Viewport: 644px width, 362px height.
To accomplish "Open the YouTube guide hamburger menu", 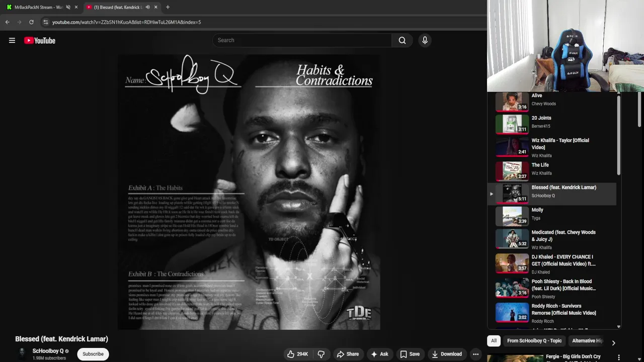I will tap(12, 41).
